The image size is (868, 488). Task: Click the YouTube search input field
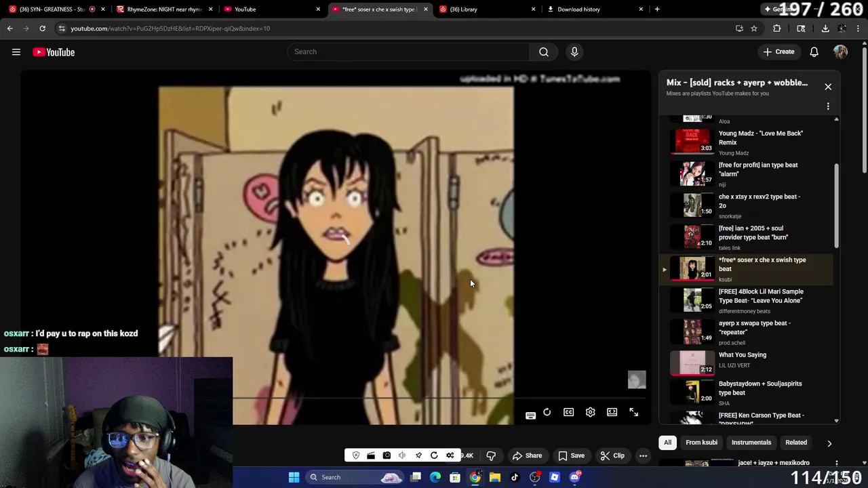coord(408,52)
